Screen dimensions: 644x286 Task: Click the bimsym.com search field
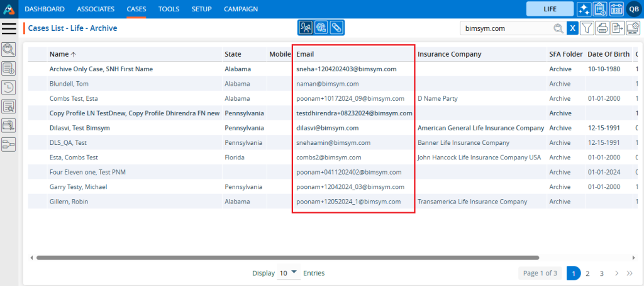pos(506,28)
